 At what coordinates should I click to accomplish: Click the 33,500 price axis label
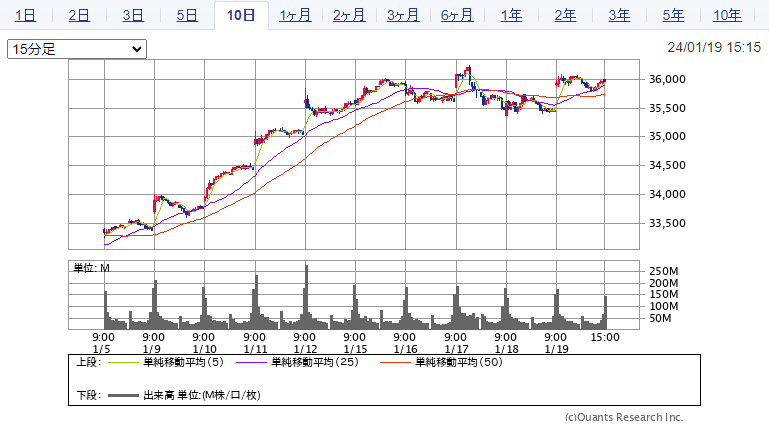coord(667,223)
